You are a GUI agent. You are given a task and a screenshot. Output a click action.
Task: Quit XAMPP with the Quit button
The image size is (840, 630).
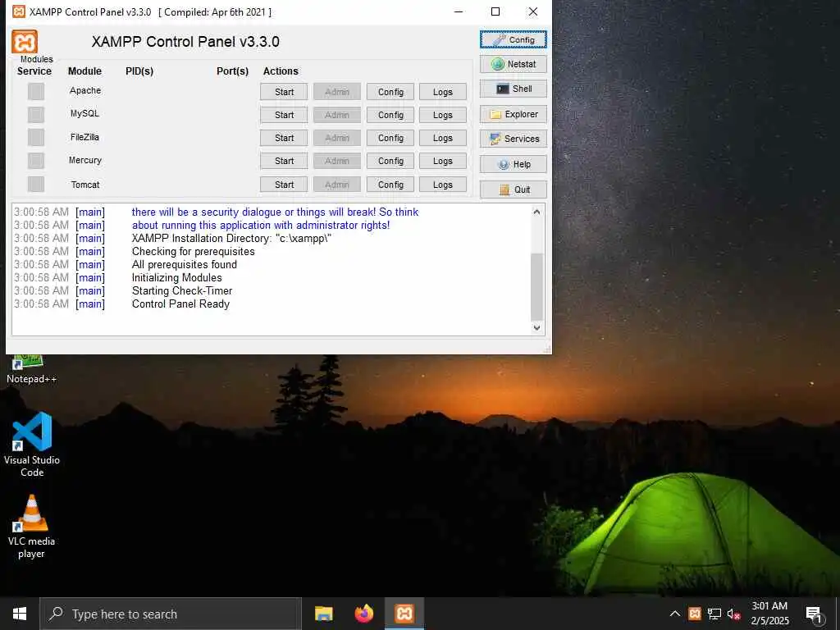coord(514,189)
